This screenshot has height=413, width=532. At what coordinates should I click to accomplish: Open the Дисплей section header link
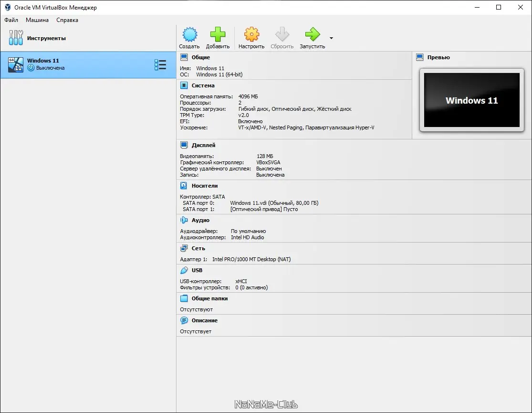pyautogui.click(x=203, y=145)
